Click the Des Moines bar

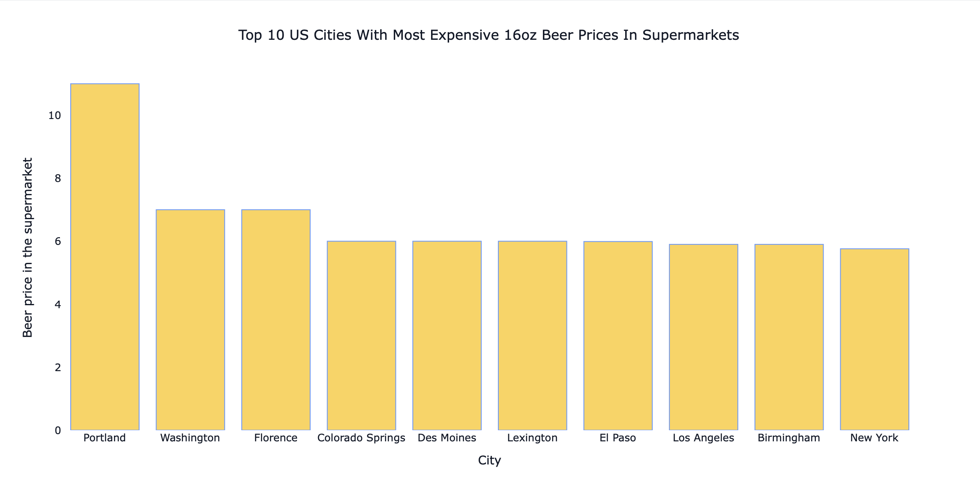click(447, 336)
